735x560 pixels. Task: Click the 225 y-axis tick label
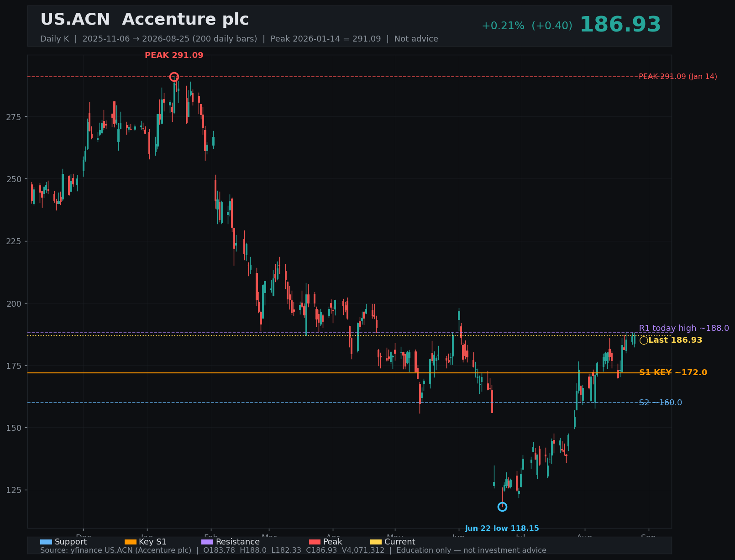pyautogui.click(x=14, y=241)
